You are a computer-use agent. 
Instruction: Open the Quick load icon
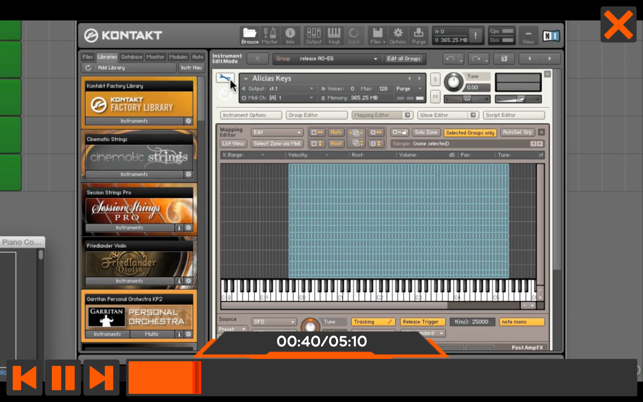point(353,36)
